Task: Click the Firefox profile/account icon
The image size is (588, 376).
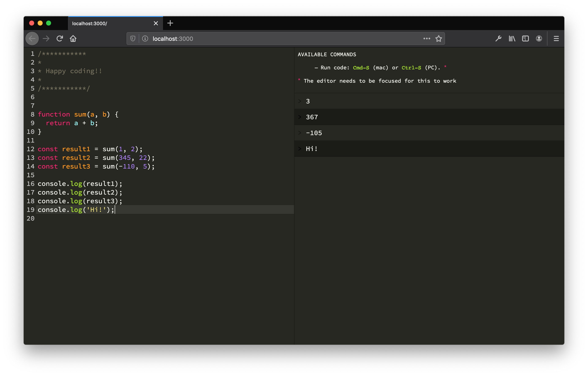Action: pos(539,39)
